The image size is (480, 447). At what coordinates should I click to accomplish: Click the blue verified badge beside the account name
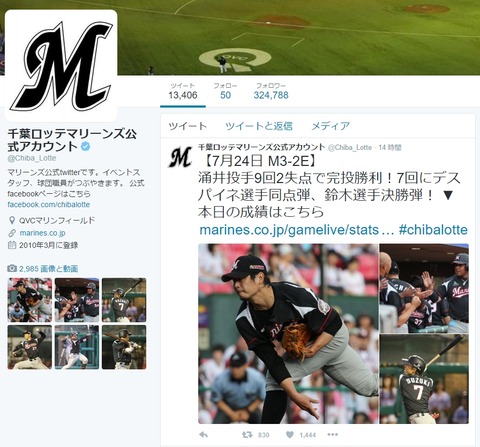[86, 146]
